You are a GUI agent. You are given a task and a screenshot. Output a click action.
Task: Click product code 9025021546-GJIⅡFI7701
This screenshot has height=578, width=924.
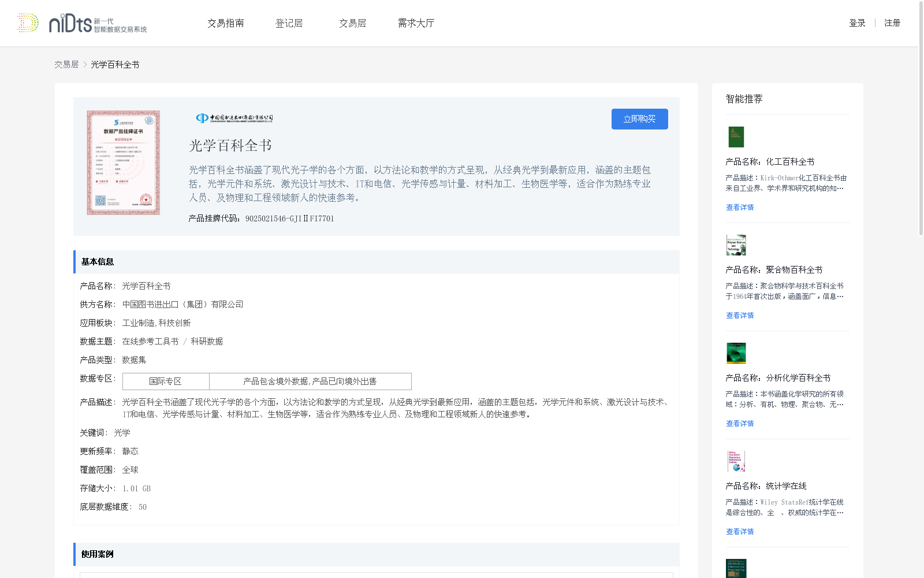click(290, 218)
